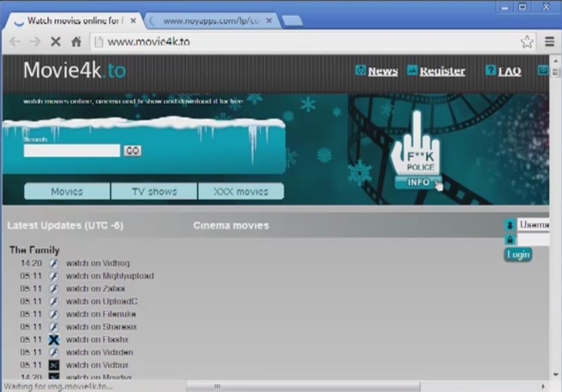The image size is (562, 392).
Task: Open the Register link
Action: click(442, 71)
